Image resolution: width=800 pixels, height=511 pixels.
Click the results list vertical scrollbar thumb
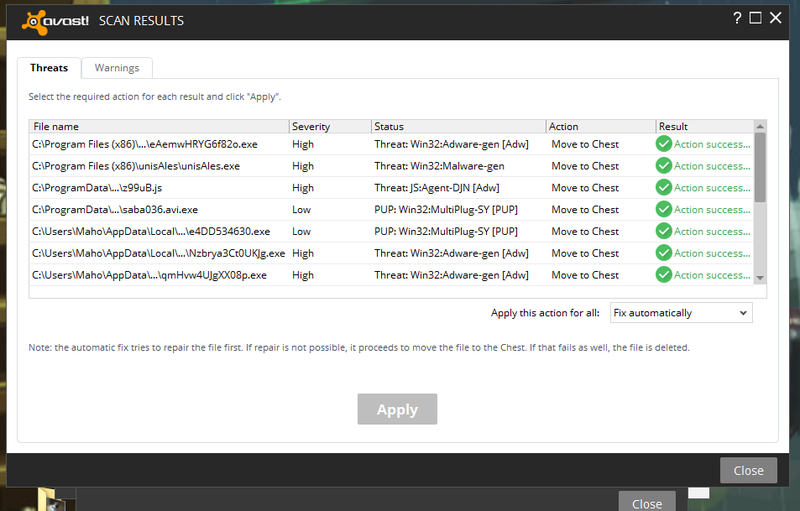click(760, 167)
